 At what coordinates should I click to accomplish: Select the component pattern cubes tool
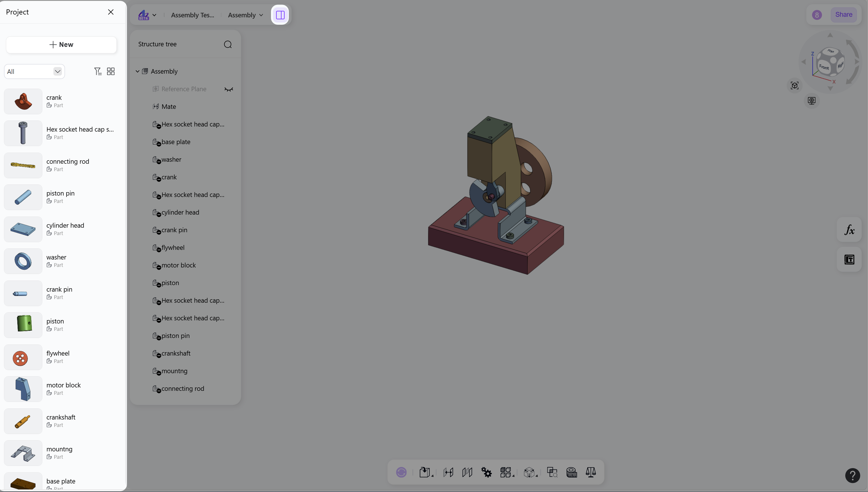[505, 472]
